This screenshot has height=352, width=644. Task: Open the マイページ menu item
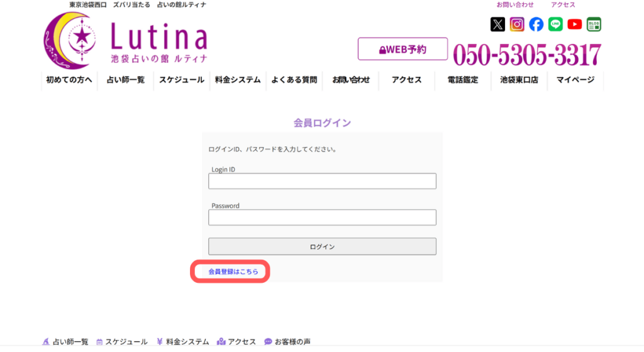coord(575,80)
